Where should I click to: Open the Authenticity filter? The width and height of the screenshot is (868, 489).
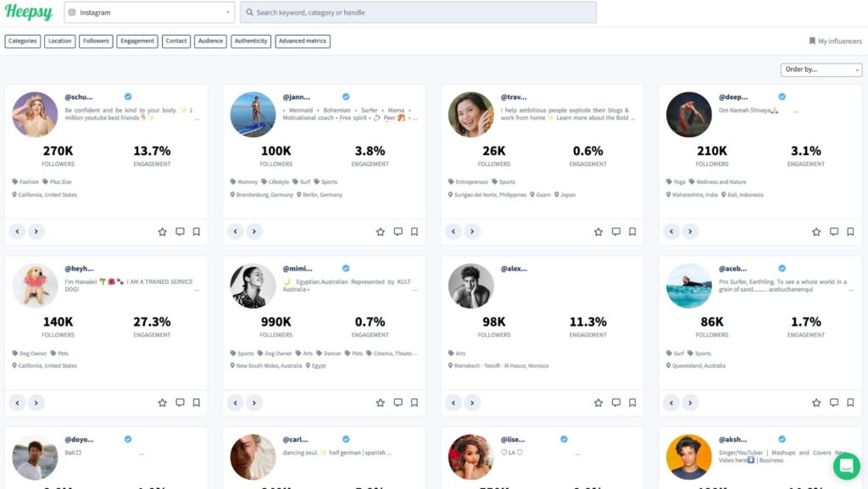pyautogui.click(x=251, y=41)
